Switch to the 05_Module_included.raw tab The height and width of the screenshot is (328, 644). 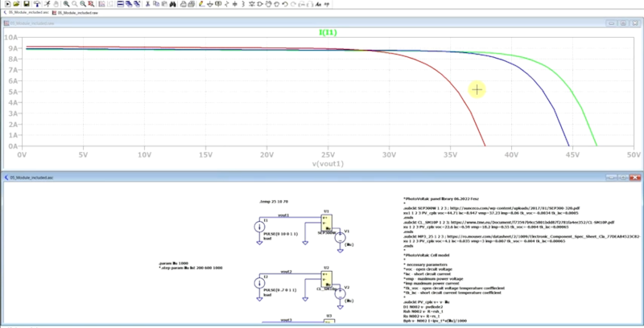coord(88,14)
